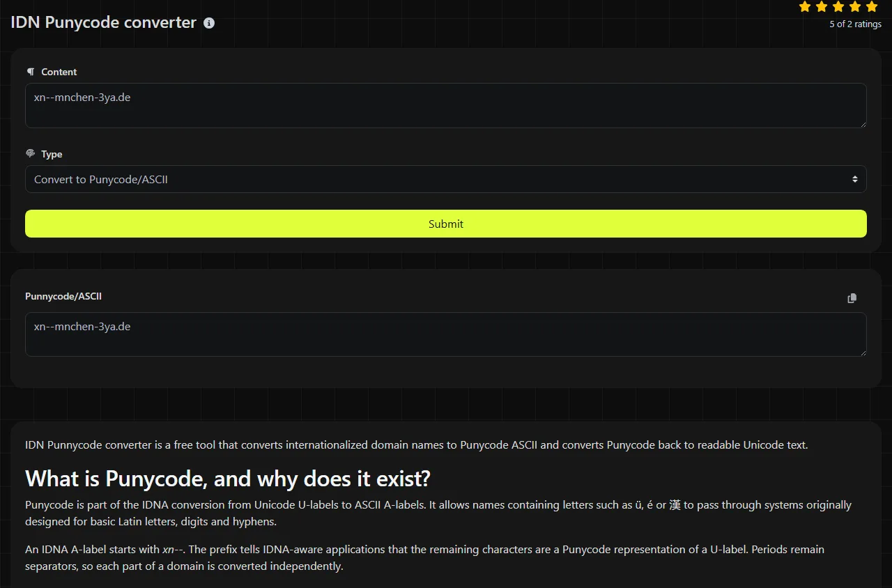Click the third rating star
The image size is (892, 588).
pos(838,7)
